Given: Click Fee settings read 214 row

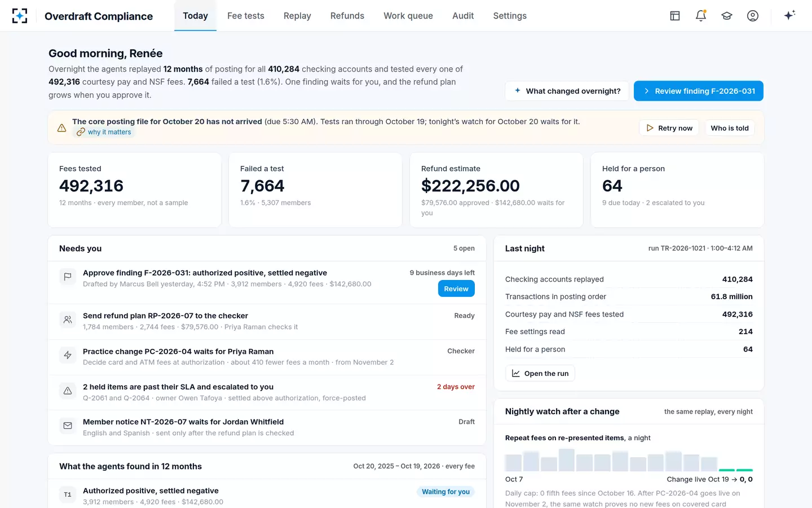Looking at the screenshot, I should [x=629, y=331].
